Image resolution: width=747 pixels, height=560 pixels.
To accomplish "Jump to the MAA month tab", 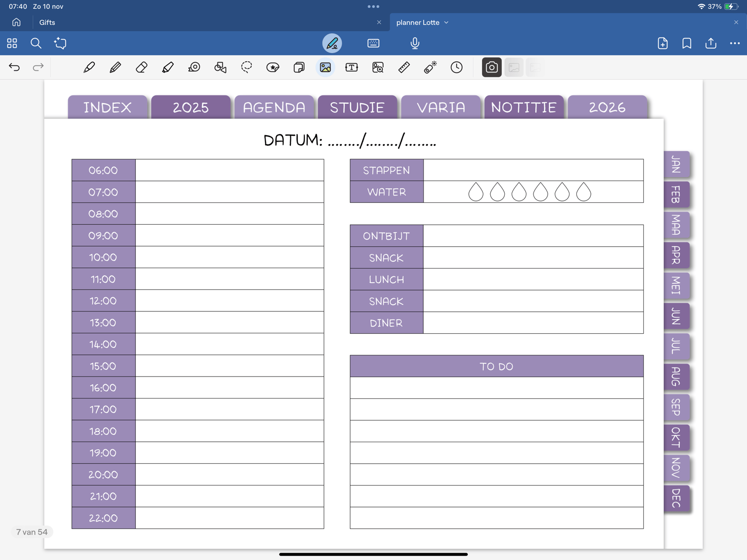I will [676, 225].
